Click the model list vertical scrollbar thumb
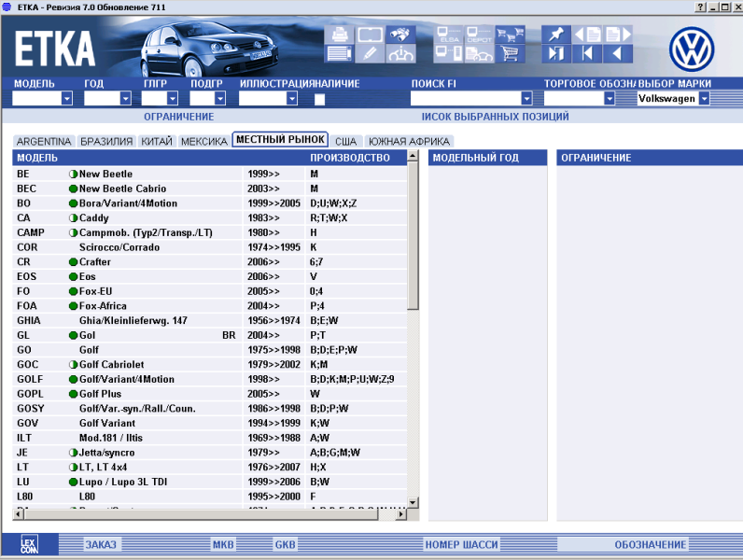743x560 pixels. tap(414, 235)
